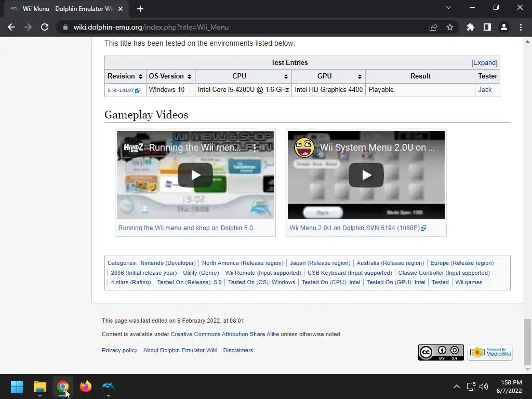Open the Disclaimers link
Viewport: 532px width, 399px height.
click(x=238, y=350)
